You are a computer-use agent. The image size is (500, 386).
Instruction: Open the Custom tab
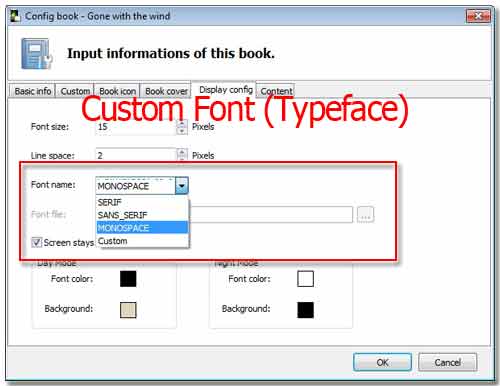tap(75, 91)
